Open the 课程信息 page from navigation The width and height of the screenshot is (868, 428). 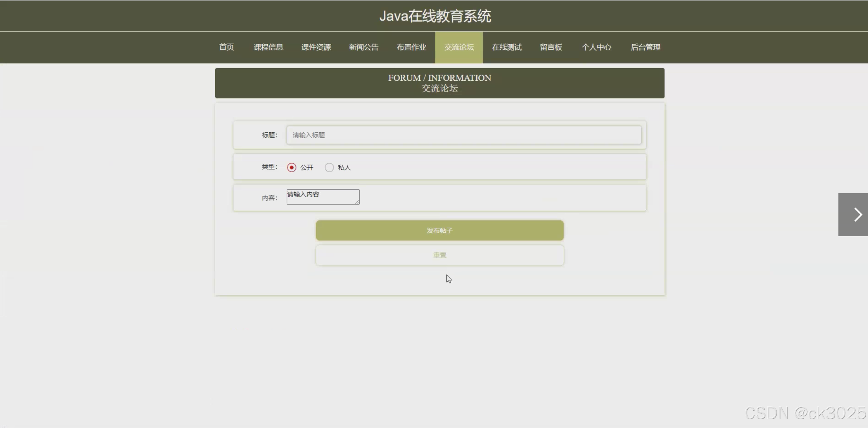click(268, 47)
